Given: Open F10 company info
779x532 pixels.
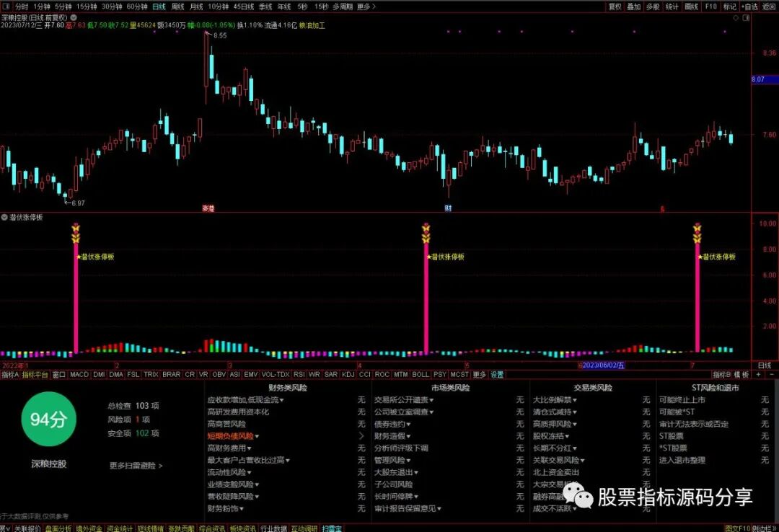Looking at the screenshot, I should coord(711,6).
